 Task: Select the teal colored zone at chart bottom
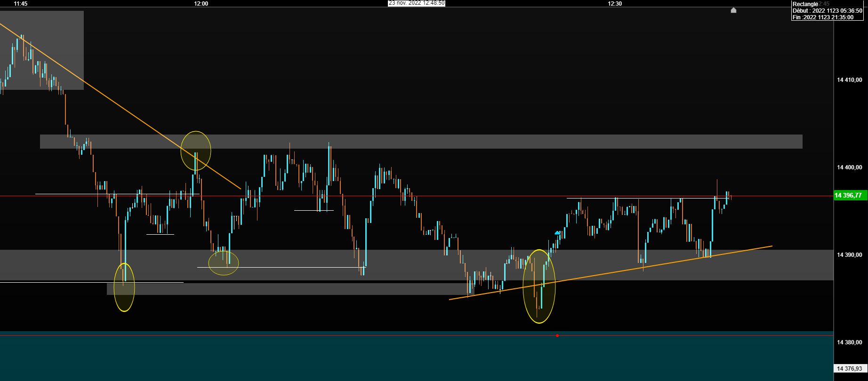pyautogui.click(x=417, y=356)
